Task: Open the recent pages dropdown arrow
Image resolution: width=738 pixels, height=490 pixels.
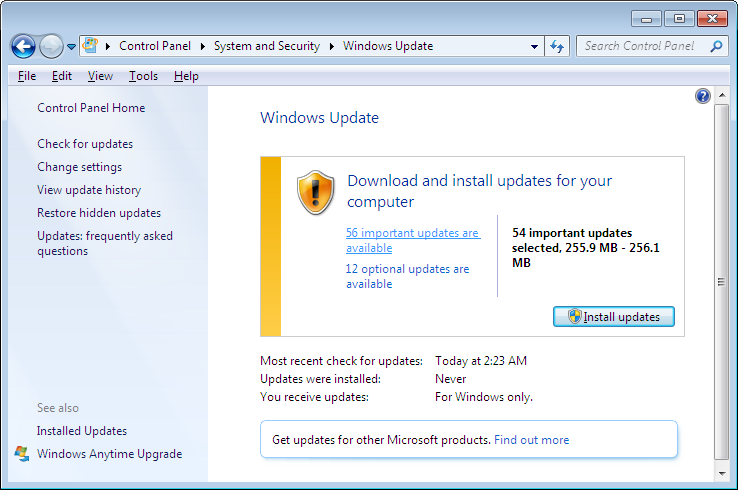Action: 71,47
